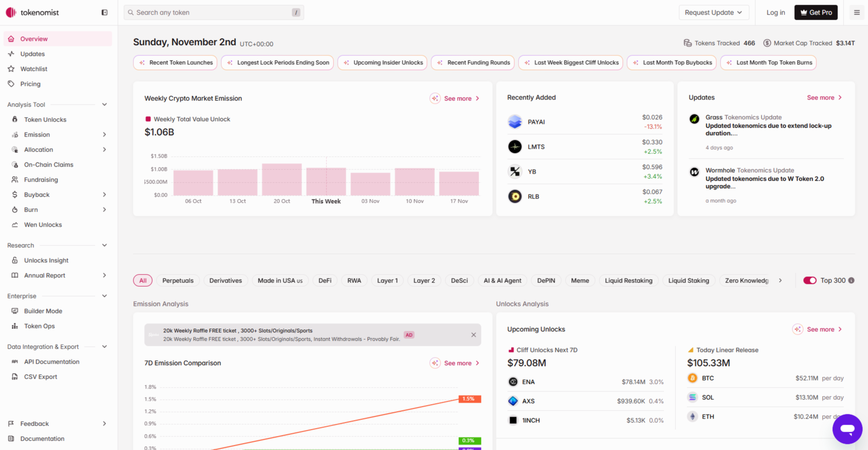The width and height of the screenshot is (868, 450).
Task: Open the Request Update dropdown
Action: point(713,13)
